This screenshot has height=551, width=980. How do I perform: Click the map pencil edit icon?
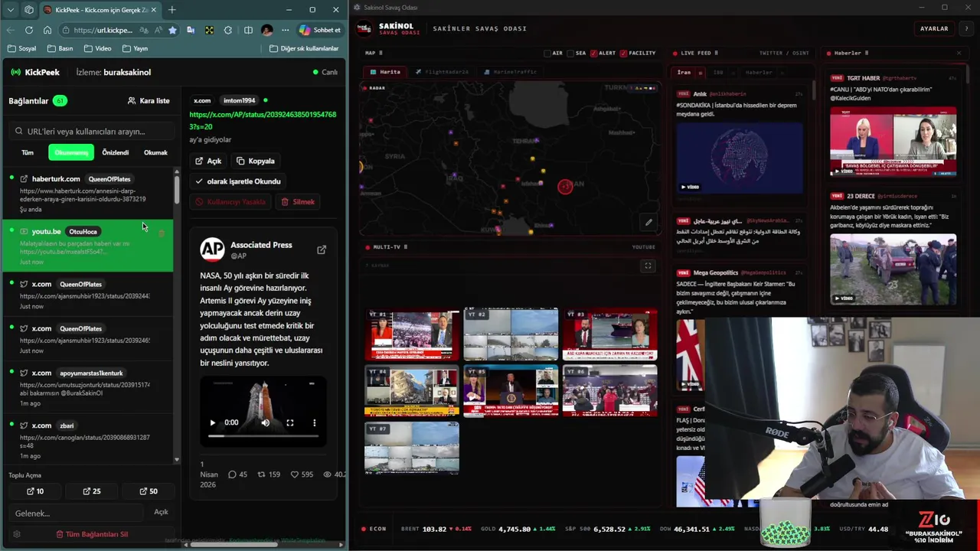coord(648,223)
